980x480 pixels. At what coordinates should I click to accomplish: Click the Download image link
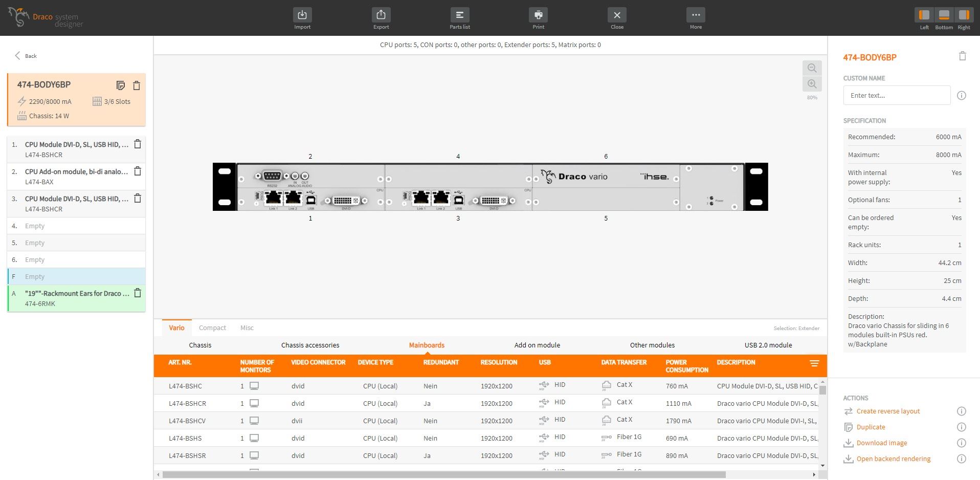point(881,443)
